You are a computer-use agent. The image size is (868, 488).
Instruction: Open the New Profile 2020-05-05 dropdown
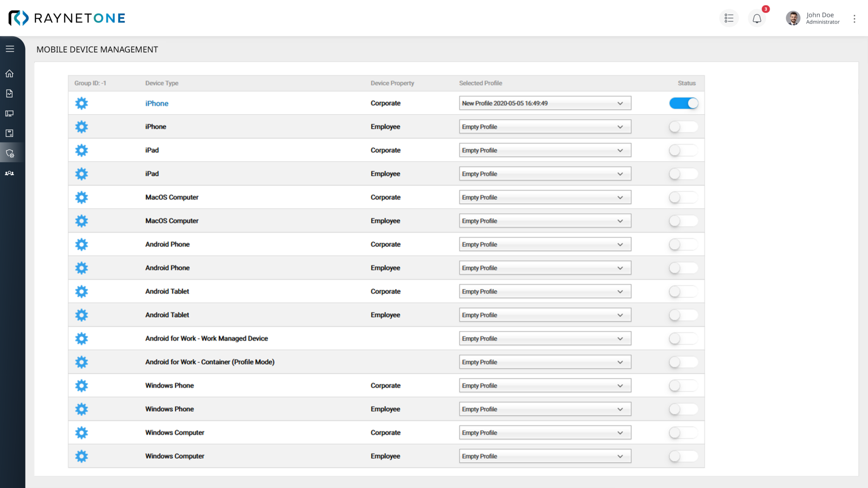[545, 103]
